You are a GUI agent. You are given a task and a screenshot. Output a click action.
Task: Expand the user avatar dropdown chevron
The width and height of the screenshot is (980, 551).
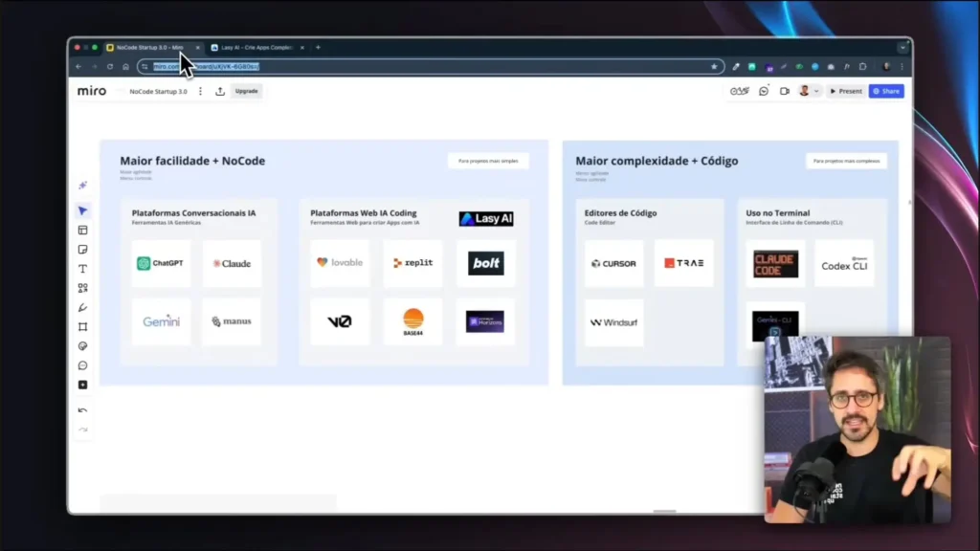pyautogui.click(x=816, y=90)
